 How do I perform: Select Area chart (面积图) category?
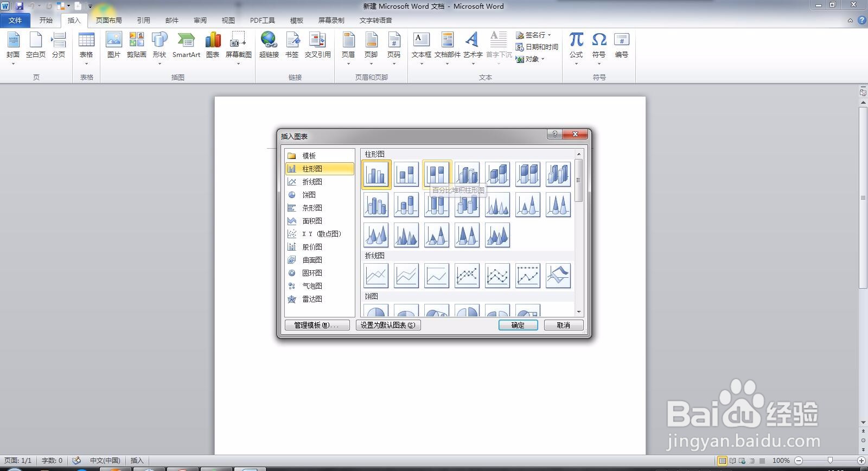tap(320, 221)
